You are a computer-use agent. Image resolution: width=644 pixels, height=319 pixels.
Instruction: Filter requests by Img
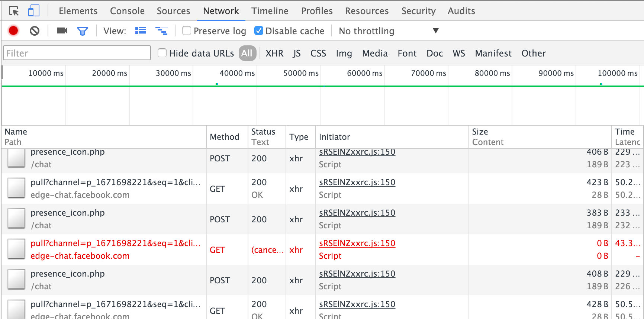(344, 53)
